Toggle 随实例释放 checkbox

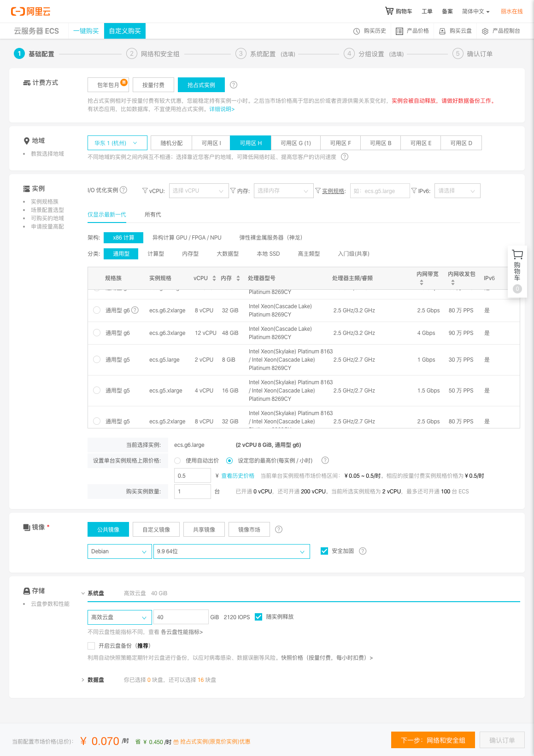coord(258,617)
